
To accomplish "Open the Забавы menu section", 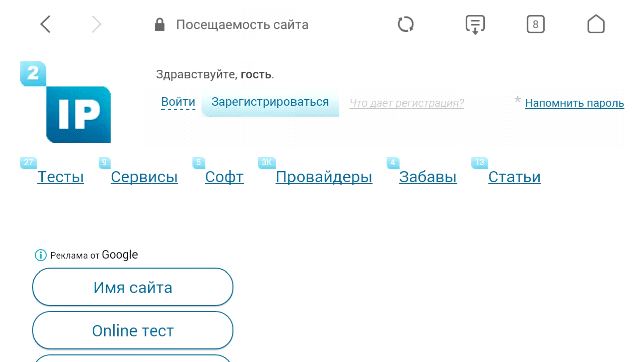I will tap(428, 177).
